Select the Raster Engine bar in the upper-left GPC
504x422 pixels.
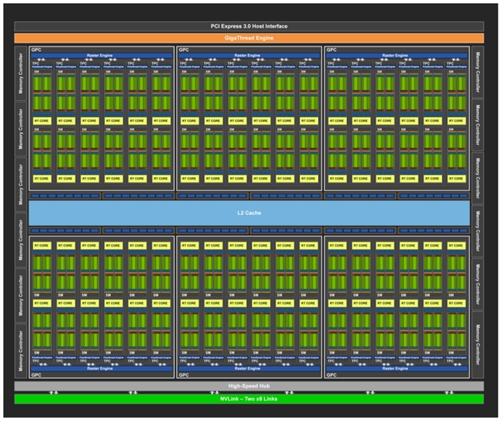pos(102,56)
